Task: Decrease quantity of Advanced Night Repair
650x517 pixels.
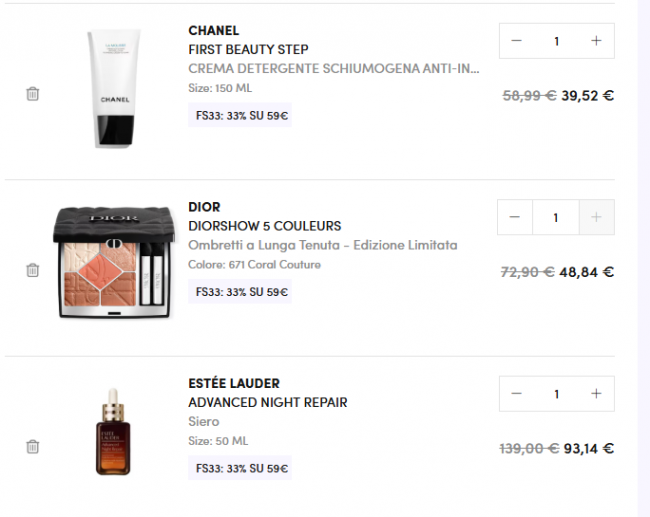Action: 516,394
